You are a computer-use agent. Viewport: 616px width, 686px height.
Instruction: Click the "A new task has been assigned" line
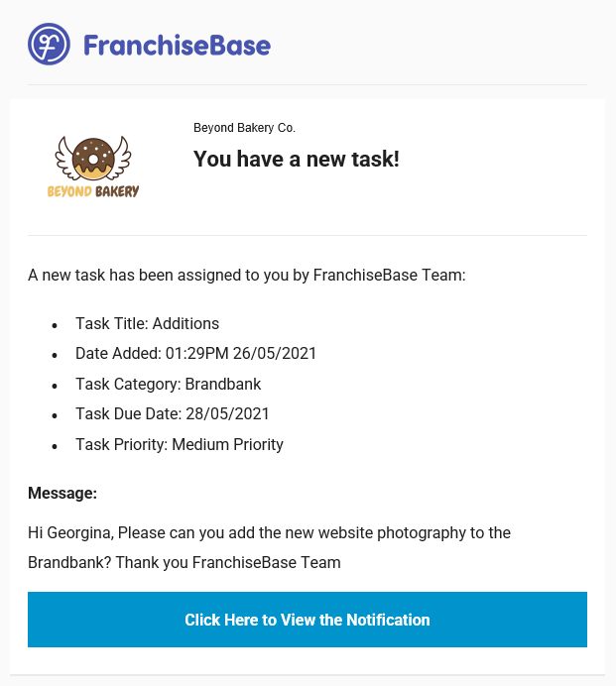tap(246, 275)
